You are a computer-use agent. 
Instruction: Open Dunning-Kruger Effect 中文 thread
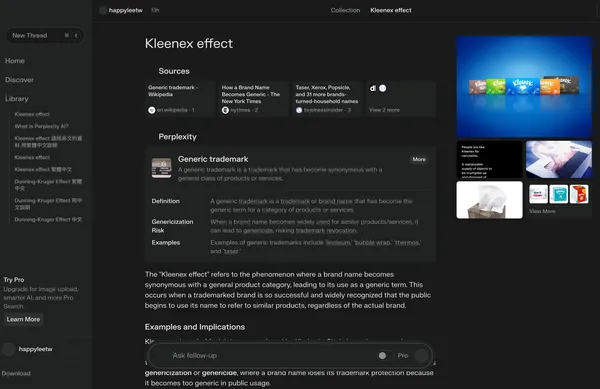click(x=48, y=220)
